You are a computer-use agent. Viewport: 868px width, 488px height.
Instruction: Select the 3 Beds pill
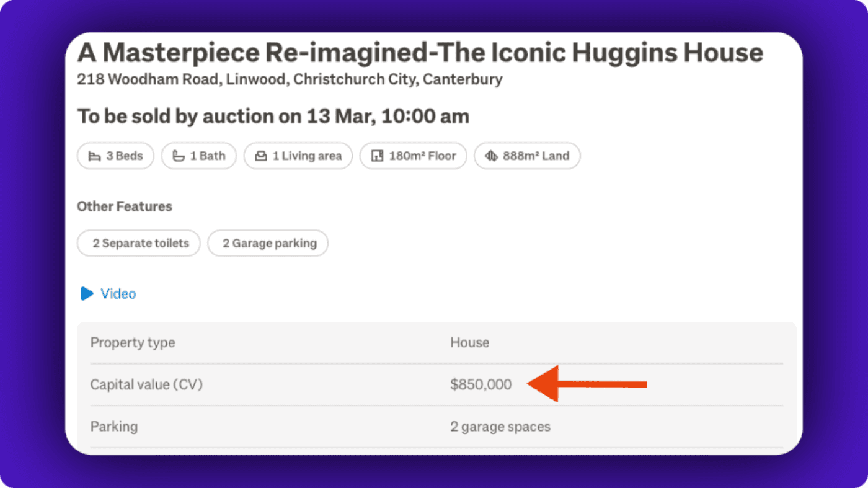[x=115, y=156]
